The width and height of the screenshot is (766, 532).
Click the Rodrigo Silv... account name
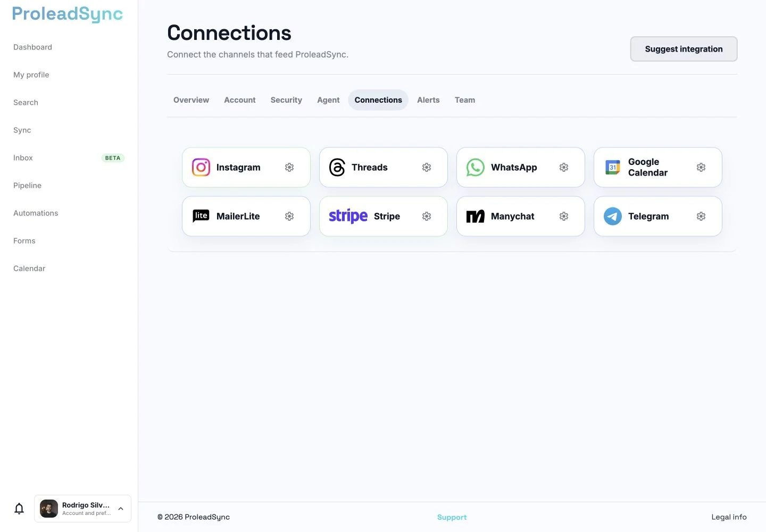[x=86, y=505]
